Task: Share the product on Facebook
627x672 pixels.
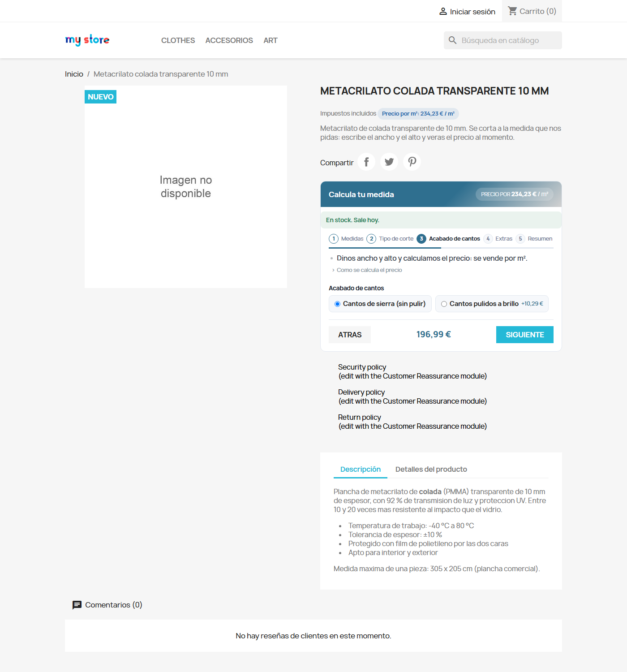Action: coord(366,162)
